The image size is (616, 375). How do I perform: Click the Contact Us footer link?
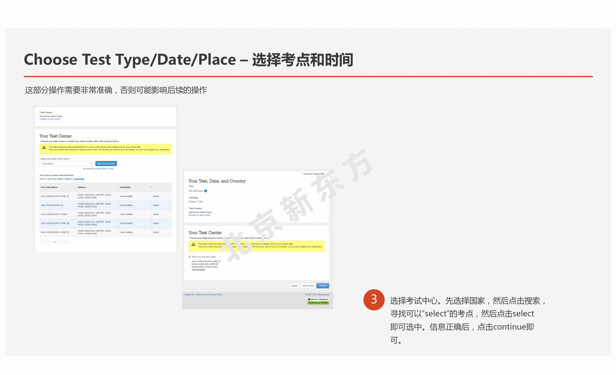[x=189, y=295]
